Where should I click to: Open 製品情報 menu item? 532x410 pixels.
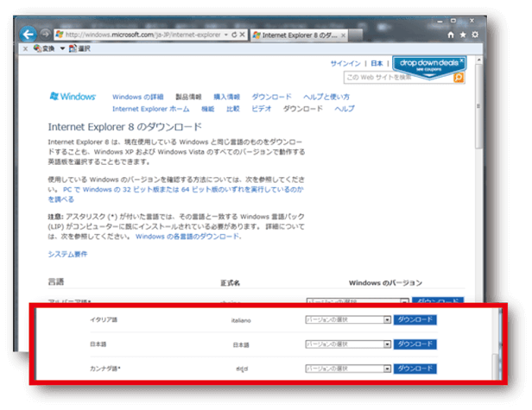coord(188,97)
